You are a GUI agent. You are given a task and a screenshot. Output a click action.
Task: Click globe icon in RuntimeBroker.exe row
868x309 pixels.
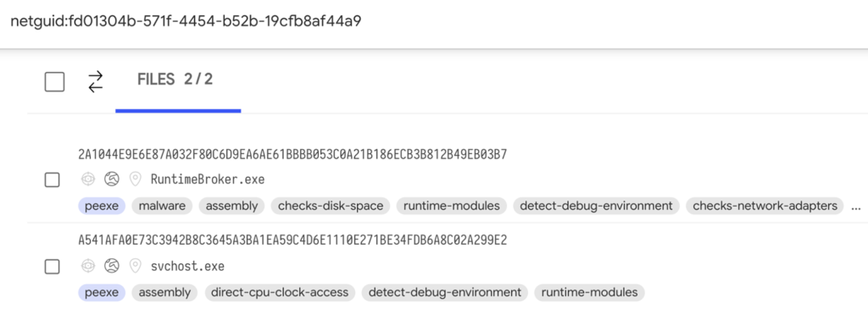tap(111, 179)
